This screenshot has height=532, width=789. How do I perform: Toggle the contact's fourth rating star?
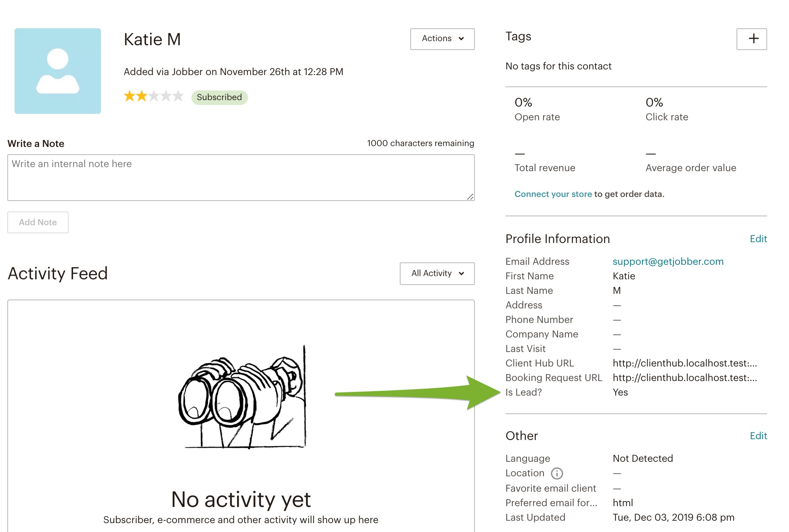point(166,96)
